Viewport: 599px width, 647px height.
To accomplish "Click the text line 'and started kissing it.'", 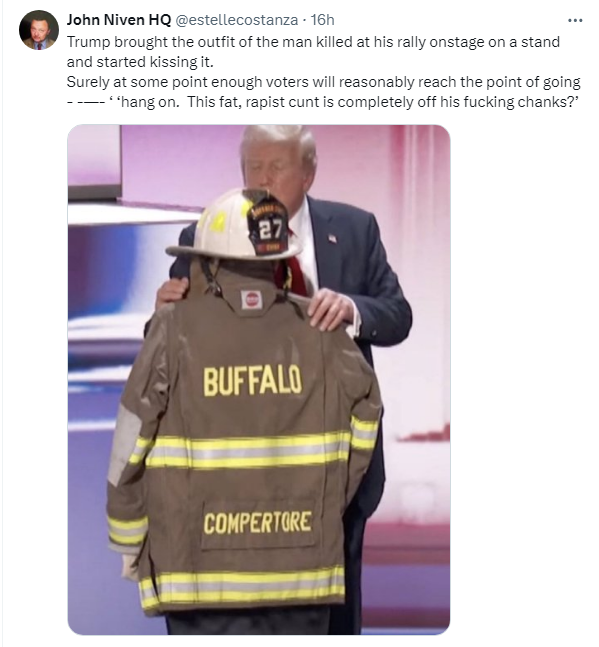I will pos(140,62).
